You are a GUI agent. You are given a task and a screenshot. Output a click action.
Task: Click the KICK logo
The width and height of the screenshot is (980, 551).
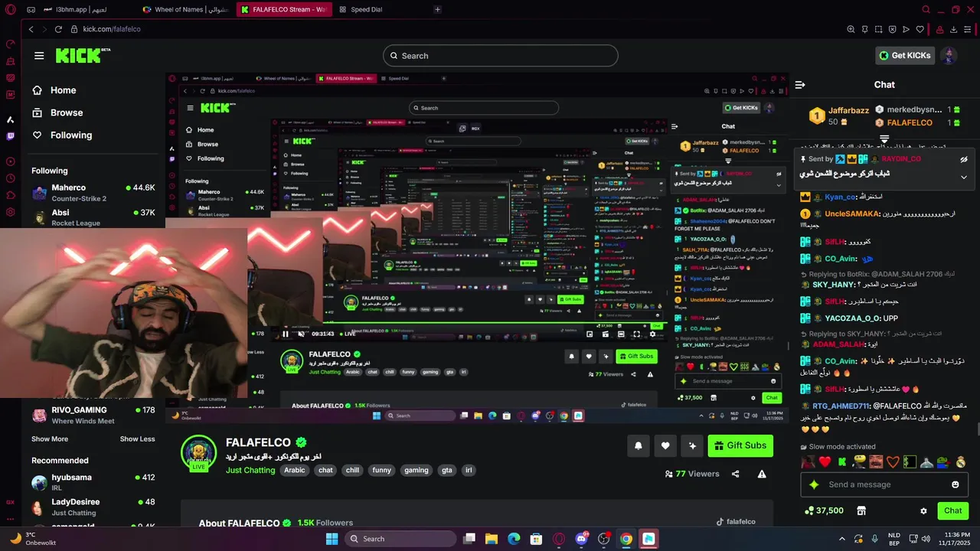point(83,55)
